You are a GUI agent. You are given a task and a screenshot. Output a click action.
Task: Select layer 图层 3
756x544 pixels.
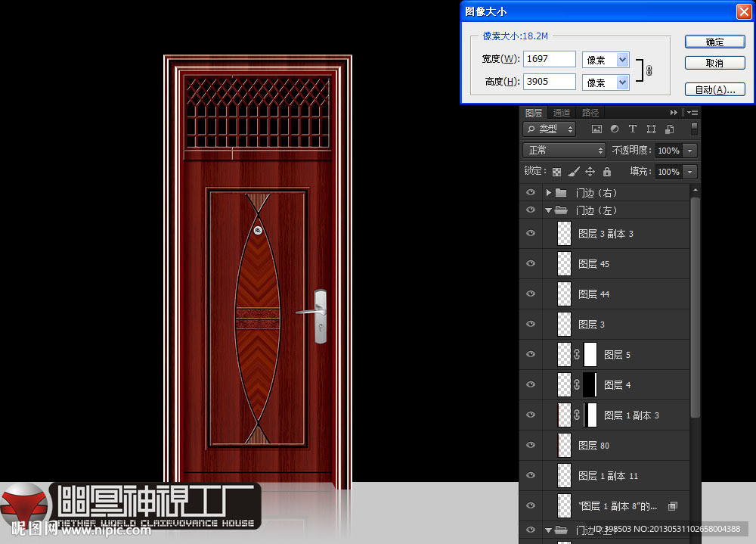click(x=606, y=325)
